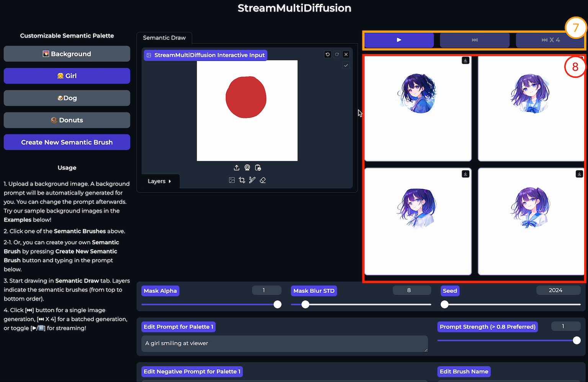
Task: Click the prompt box 'A girl smiling at viewer'
Action: [x=284, y=343]
